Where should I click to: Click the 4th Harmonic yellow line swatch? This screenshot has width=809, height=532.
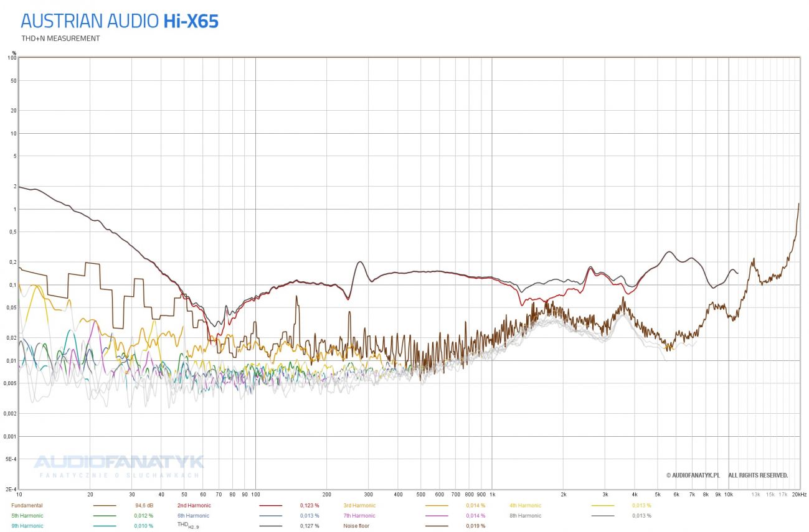[x=603, y=506]
